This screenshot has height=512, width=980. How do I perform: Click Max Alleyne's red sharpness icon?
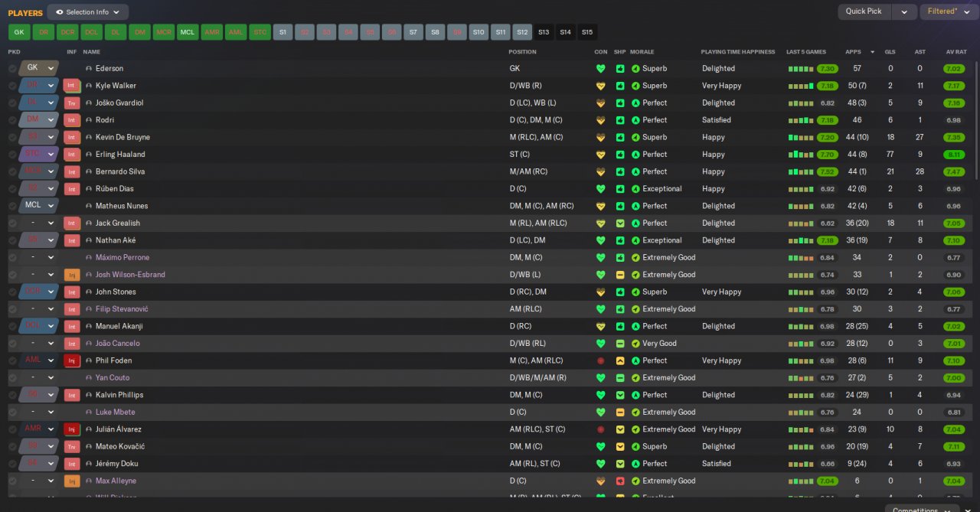(x=620, y=481)
